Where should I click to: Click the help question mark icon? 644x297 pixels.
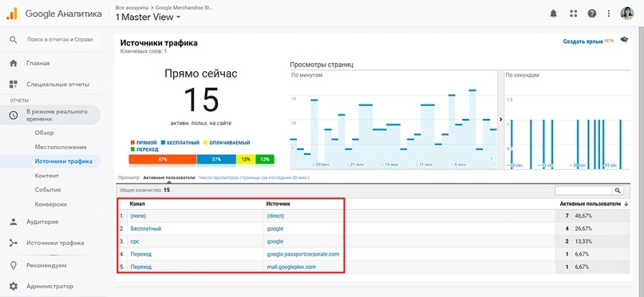click(x=591, y=14)
